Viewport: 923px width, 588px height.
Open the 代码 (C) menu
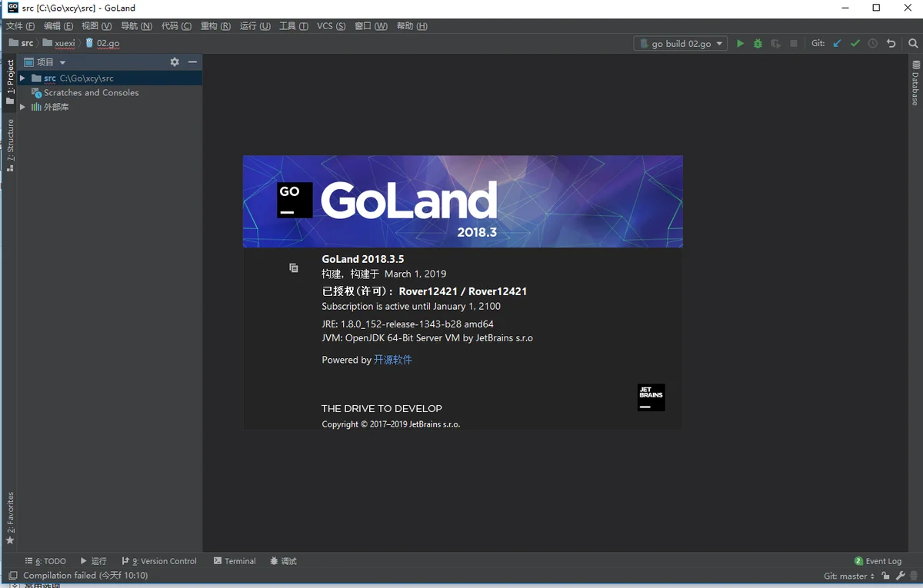pos(176,26)
